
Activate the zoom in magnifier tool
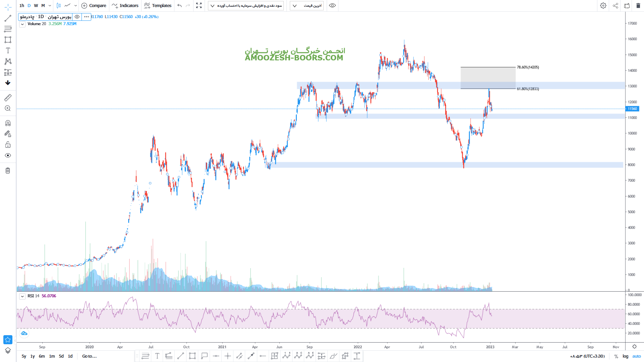(x=8, y=108)
